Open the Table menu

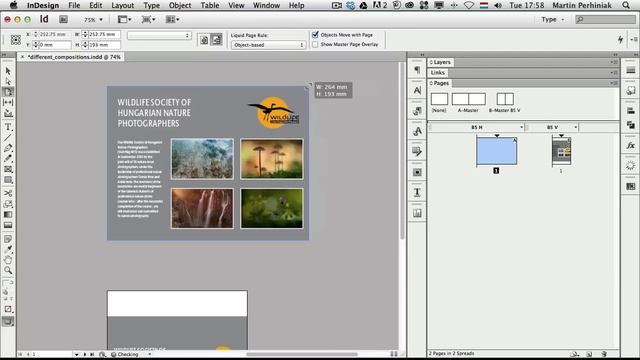[210, 5]
